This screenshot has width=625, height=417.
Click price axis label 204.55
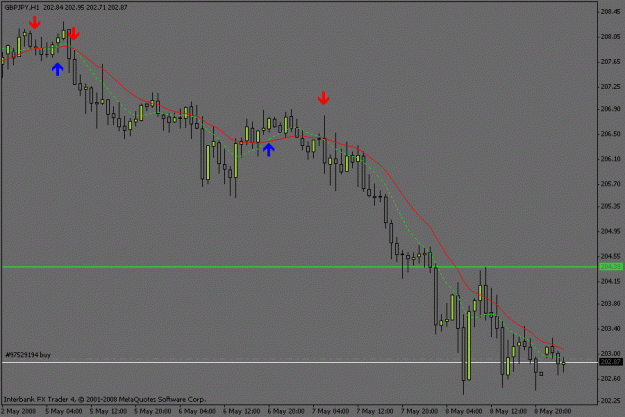coord(611,256)
